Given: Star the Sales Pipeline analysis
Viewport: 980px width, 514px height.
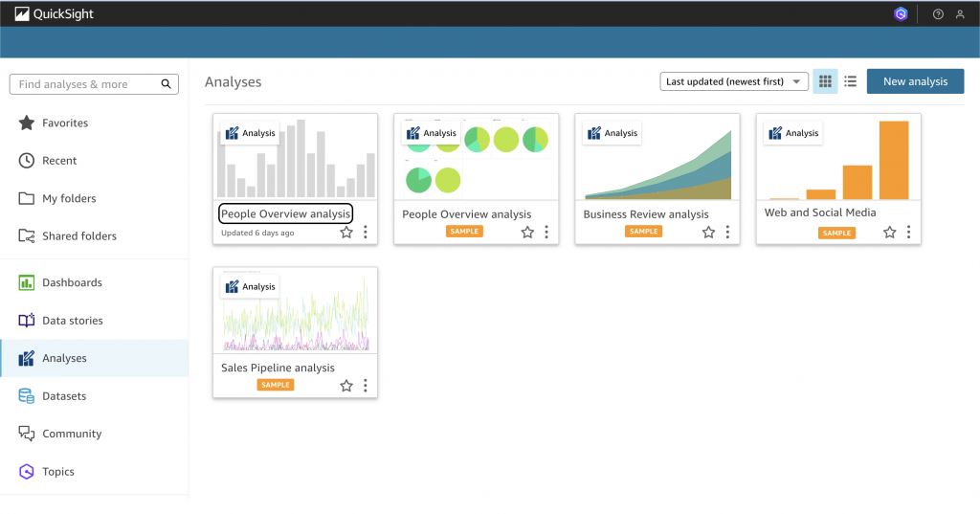Looking at the screenshot, I should 346,386.
